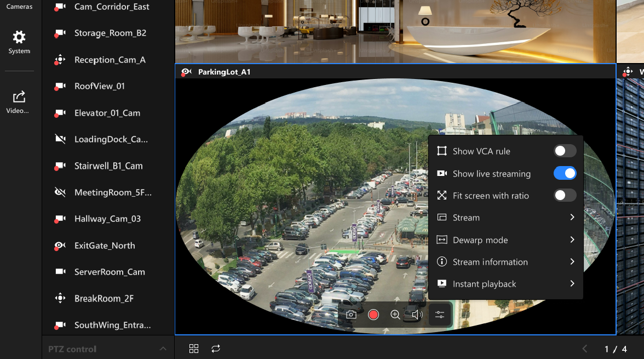Open the layout grid icon
The height and width of the screenshot is (359, 644).
(193, 349)
